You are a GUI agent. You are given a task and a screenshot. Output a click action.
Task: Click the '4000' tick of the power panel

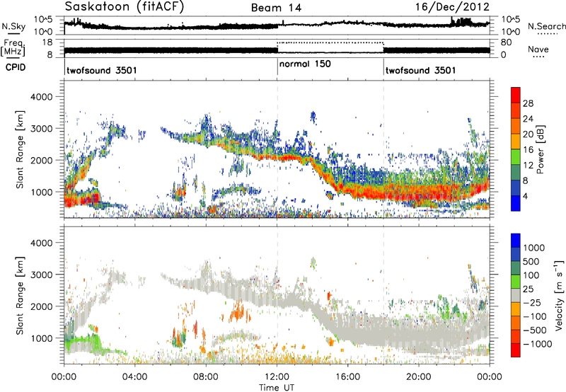[41, 97]
